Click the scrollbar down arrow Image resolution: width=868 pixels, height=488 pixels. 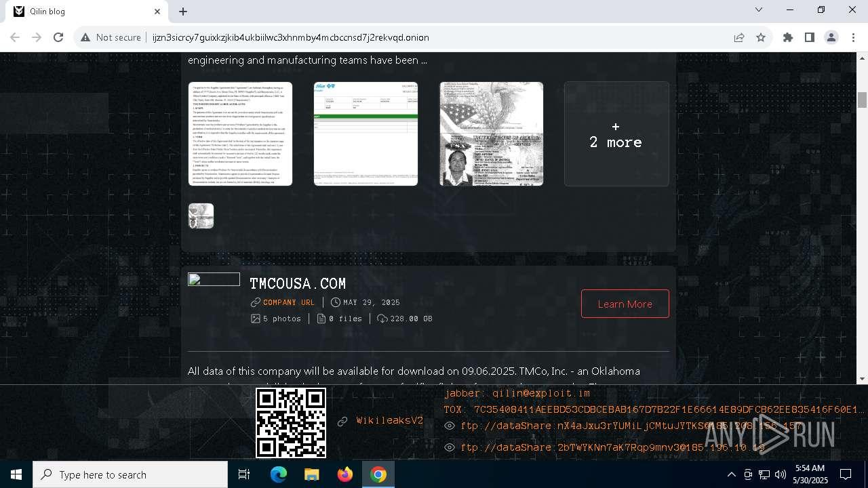tap(862, 379)
